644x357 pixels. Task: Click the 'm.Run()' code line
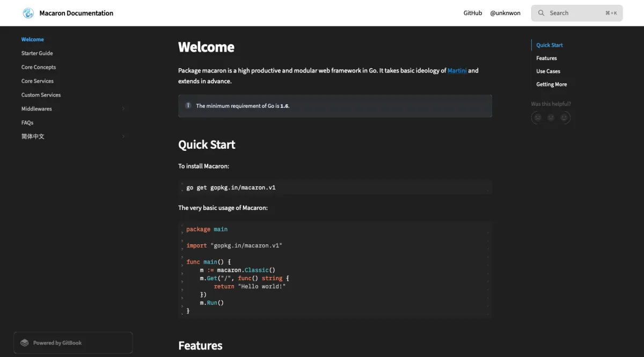211,303
